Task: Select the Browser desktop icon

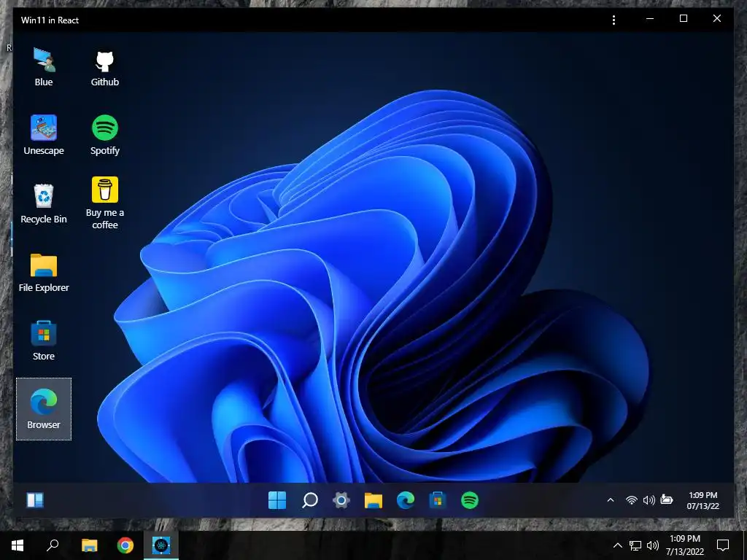Action: tap(44, 409)
